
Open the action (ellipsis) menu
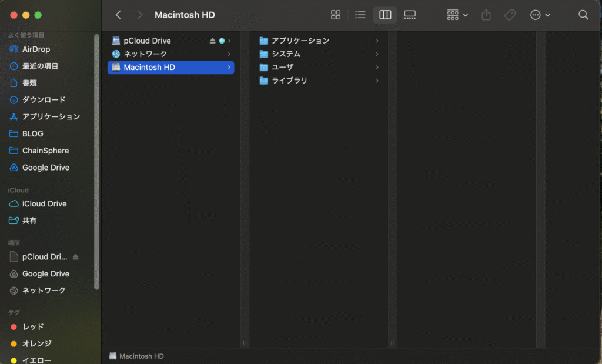pyautogui.click(x=540, y=15)
